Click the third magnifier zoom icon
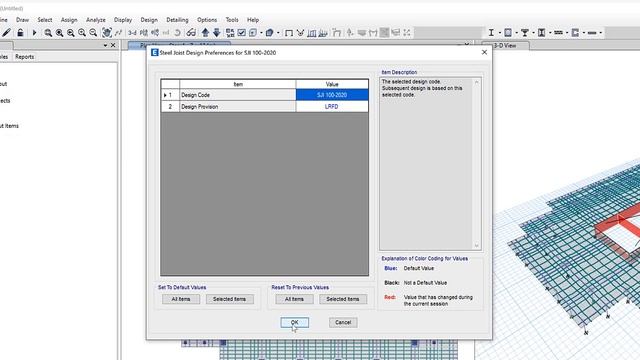 tap(71, 33)
